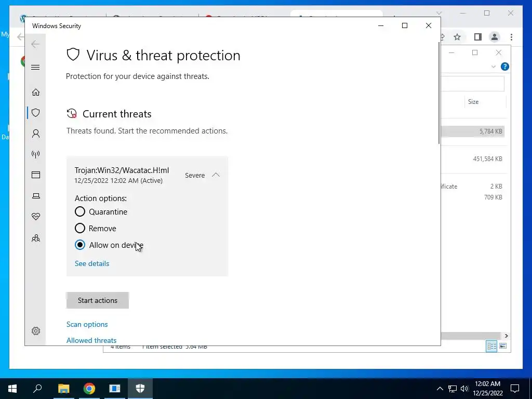Open taskbar search magnifier
Viewport: 532px width, 399px height.
click(x=37, y=389)
